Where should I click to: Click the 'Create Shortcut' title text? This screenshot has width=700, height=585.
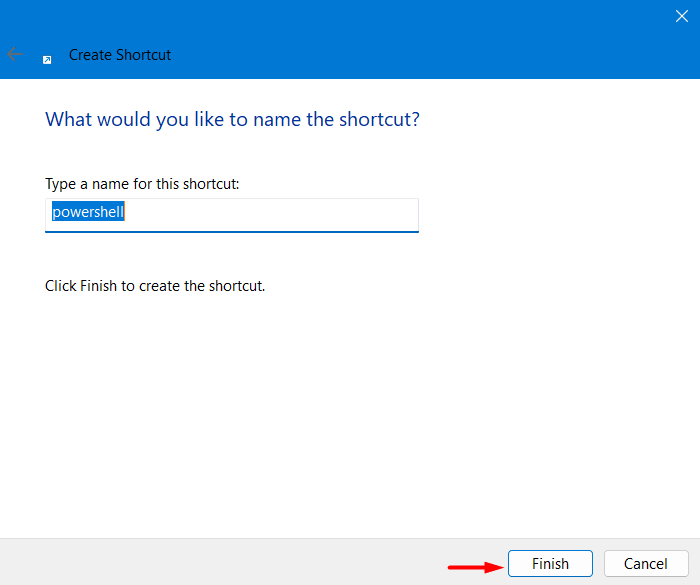[x=120, y=55]
